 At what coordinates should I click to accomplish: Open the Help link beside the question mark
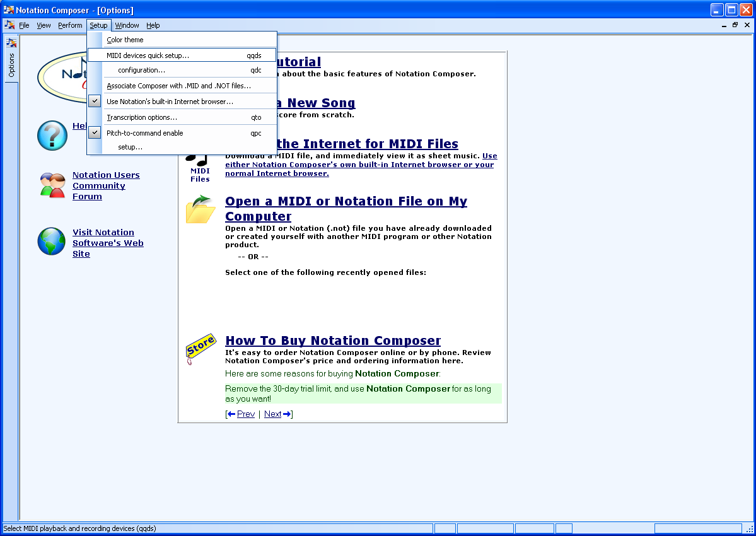click(79, 126)
